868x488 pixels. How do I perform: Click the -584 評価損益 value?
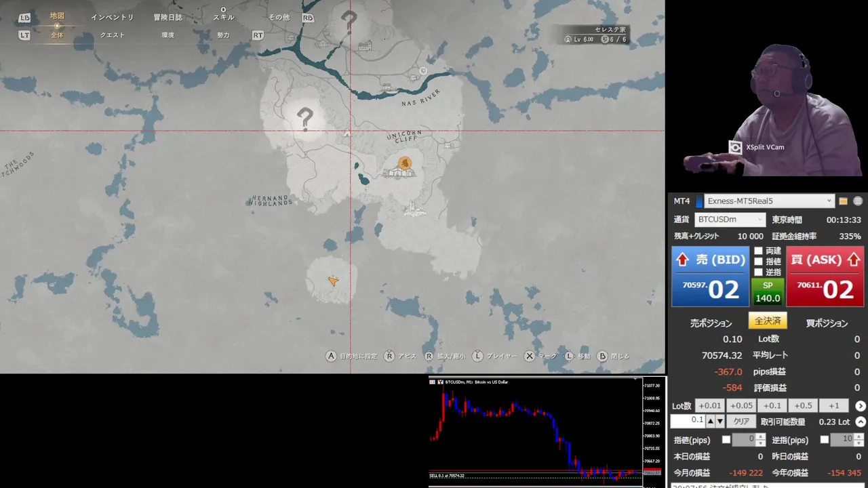(x=732, y=388)
